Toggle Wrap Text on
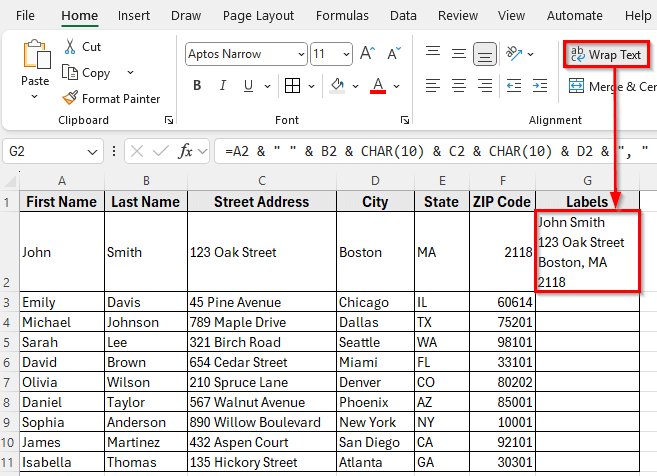Screen dimensions: 657x476 coord(606,54)
